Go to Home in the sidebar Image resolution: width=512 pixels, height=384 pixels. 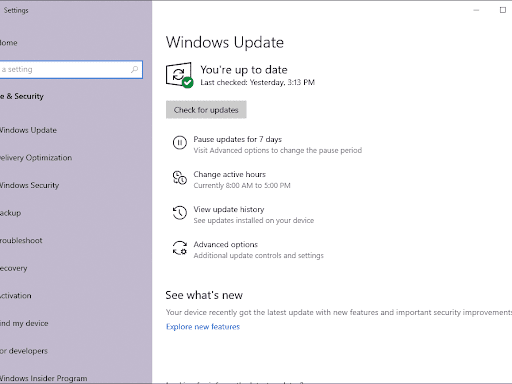(x=9, y=43)
